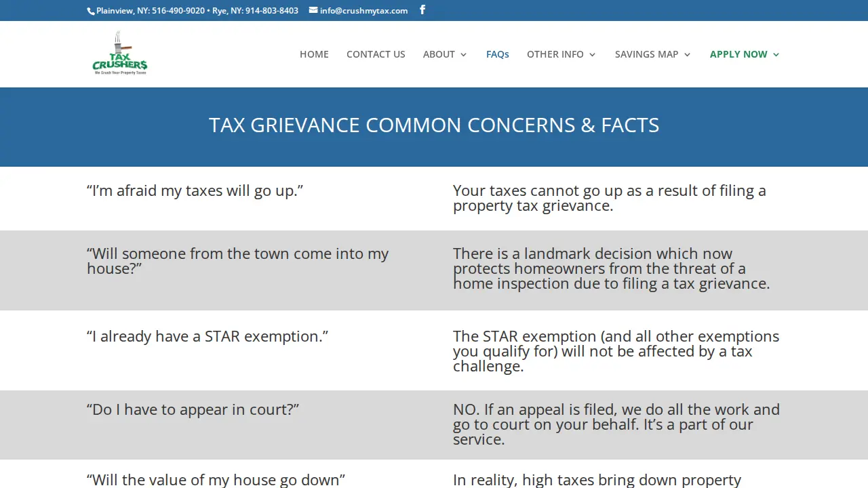
Task: Go to the HOME menu item
Action: pyautogui.click(x=314, y=54)
